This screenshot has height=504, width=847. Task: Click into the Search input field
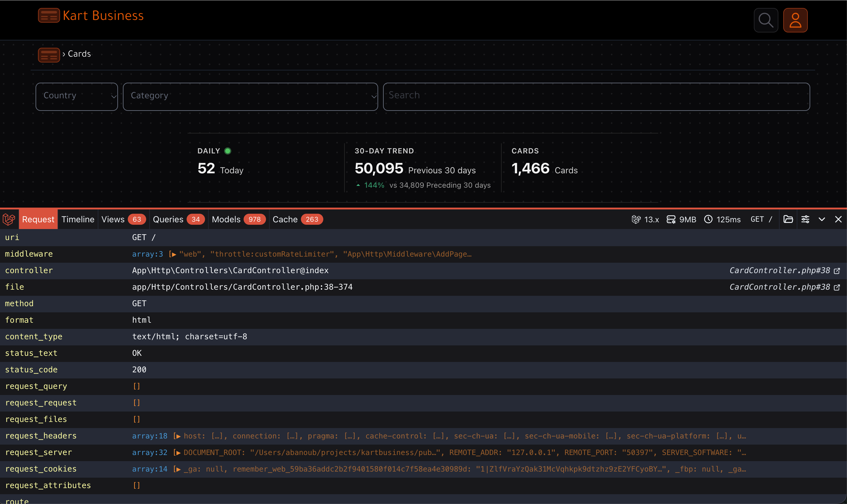click(597, 97)
